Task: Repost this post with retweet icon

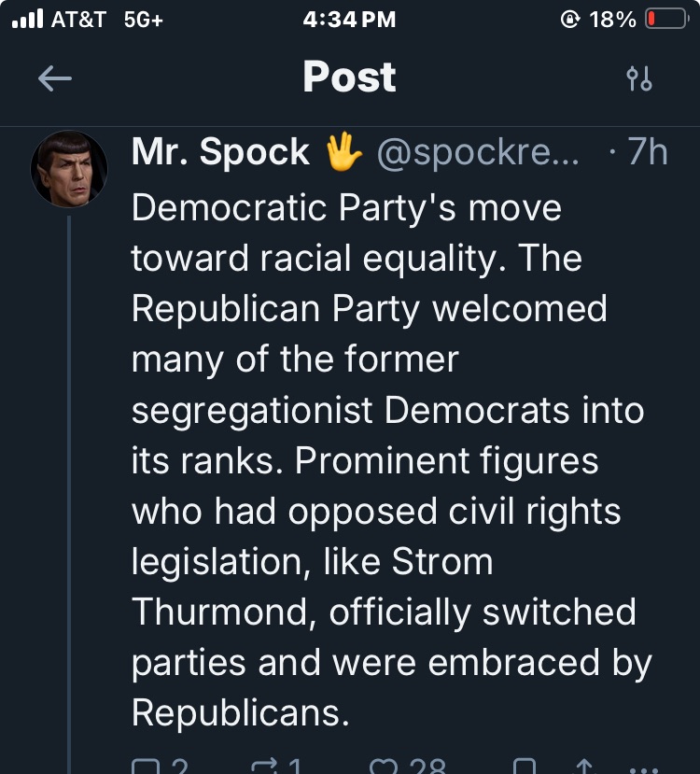Action: click(267, 767)
